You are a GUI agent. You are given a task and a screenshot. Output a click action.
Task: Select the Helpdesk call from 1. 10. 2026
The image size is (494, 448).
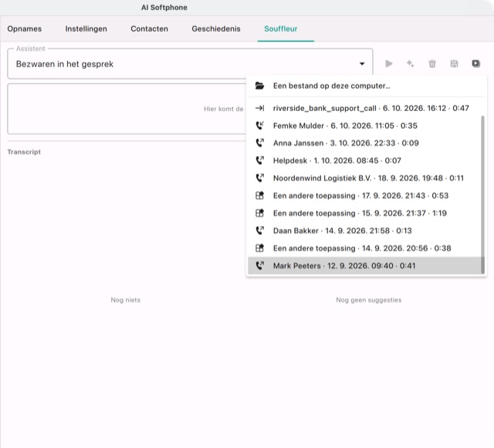click(x=364, y=160)
